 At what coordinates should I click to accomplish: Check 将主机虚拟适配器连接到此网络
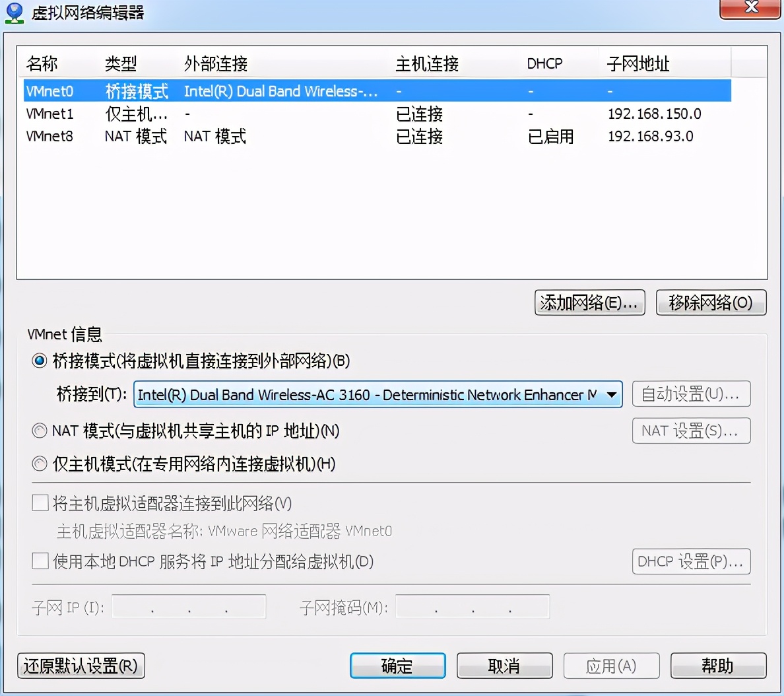click(39, 503)
